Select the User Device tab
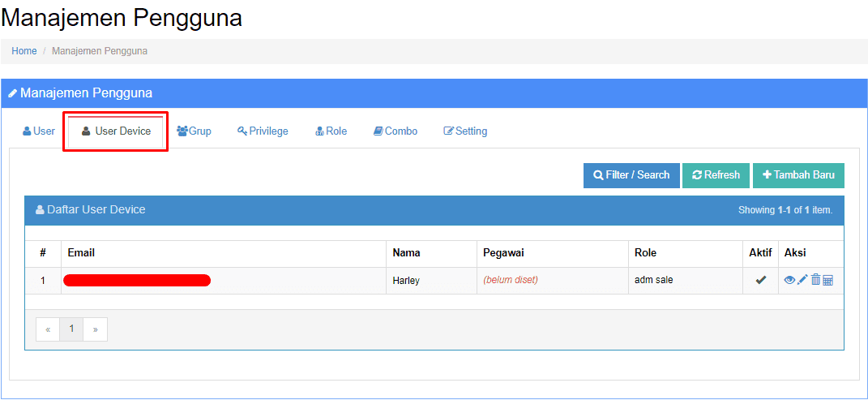 coord(116,131)
